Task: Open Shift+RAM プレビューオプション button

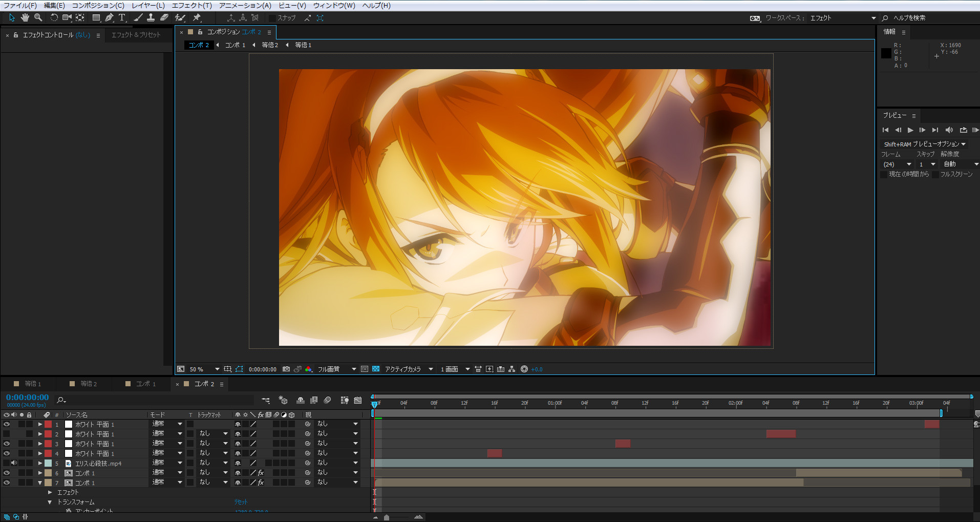Action: coord(925,144)
